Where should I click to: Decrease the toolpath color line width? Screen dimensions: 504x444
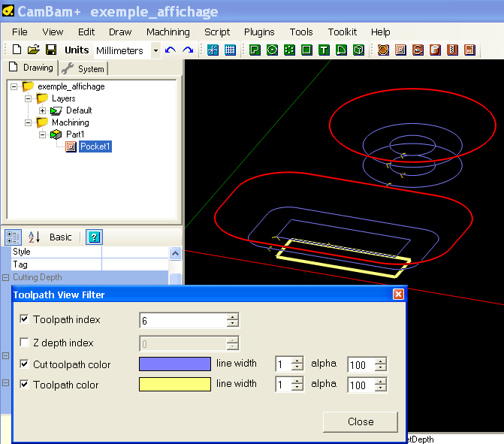pos(297,388)
